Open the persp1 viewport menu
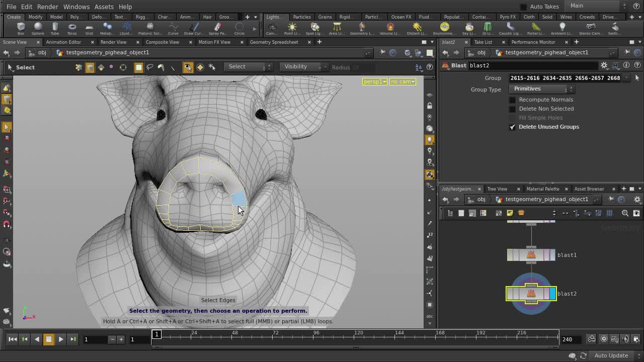 pos(374,81)
